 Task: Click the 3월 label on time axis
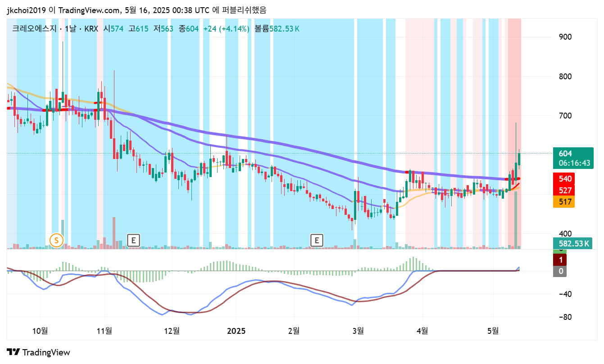358,331
